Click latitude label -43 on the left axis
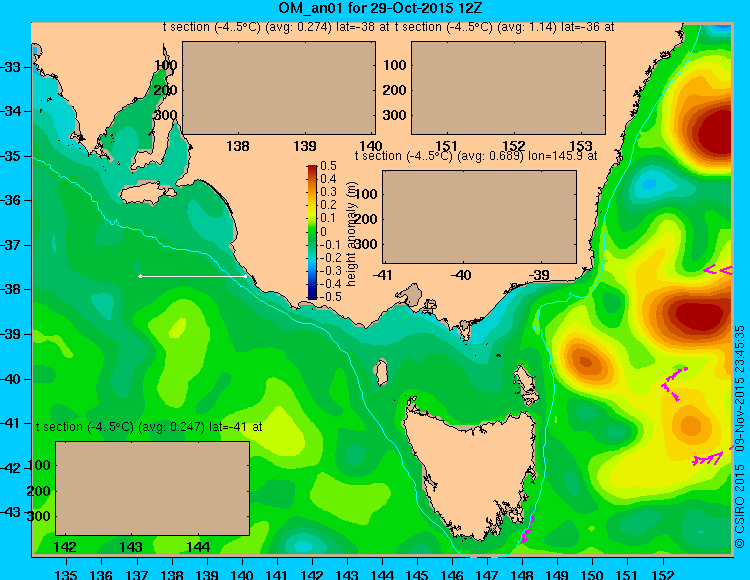 click(x=11, y=512)
